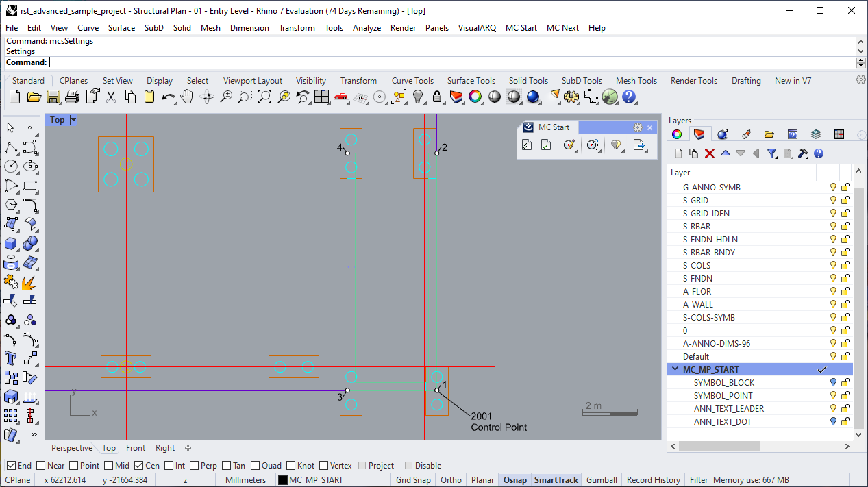The height and width of the screenshot is (487, 868).
Task: Click the Layers panel horizontal scrollbar
Action: point(719,446)
